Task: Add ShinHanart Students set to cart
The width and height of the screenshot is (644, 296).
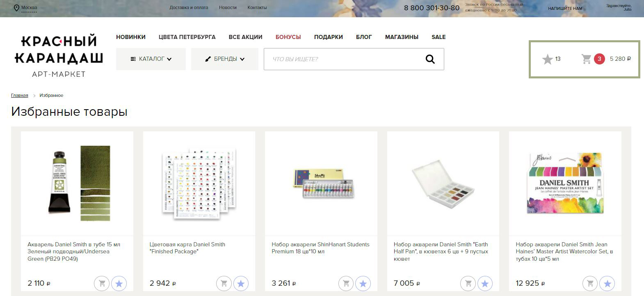Action: [346, 283]
